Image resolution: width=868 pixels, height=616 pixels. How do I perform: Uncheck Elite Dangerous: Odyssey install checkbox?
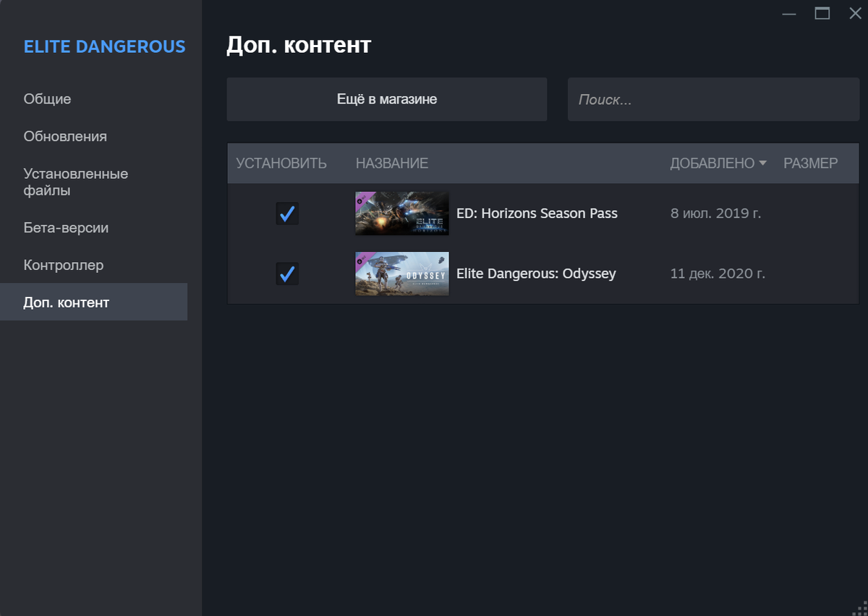coord(287,274)
